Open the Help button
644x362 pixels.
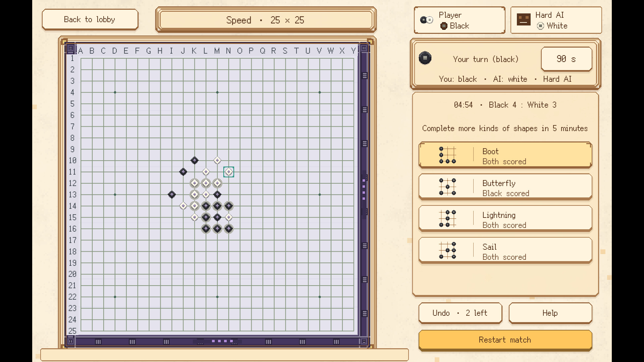pos(550,313)
